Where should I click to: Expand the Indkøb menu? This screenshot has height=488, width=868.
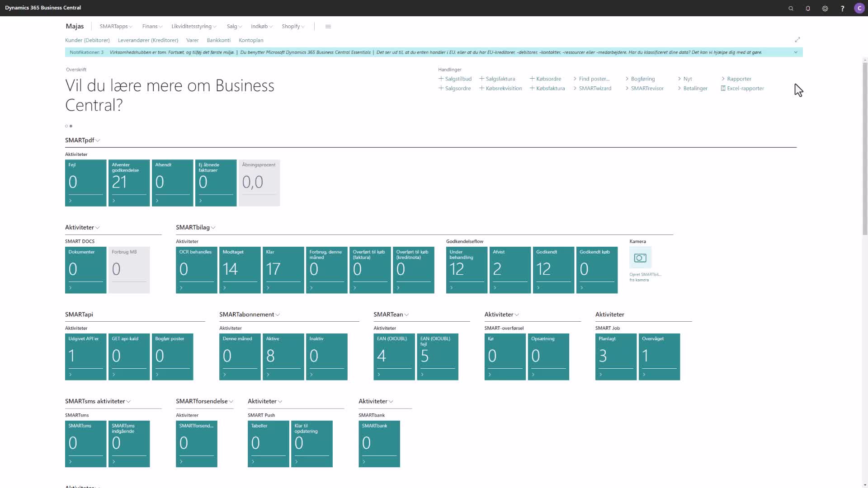pos(262,27)
